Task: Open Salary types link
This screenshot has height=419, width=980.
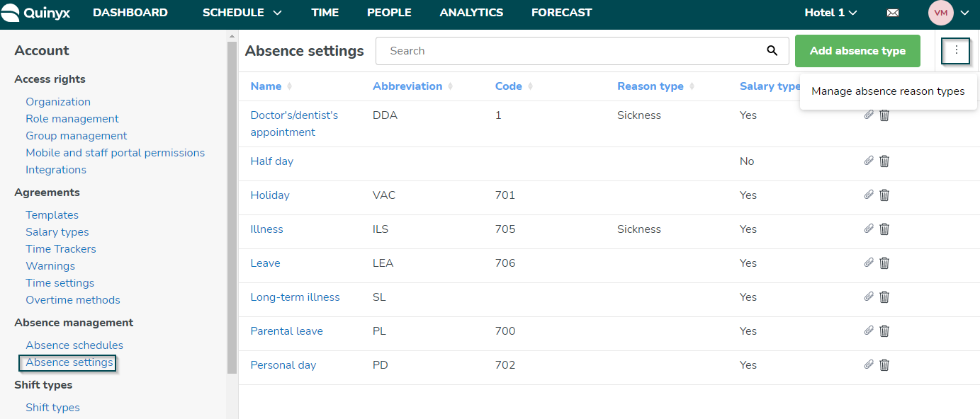Action: tap(57, 232)
